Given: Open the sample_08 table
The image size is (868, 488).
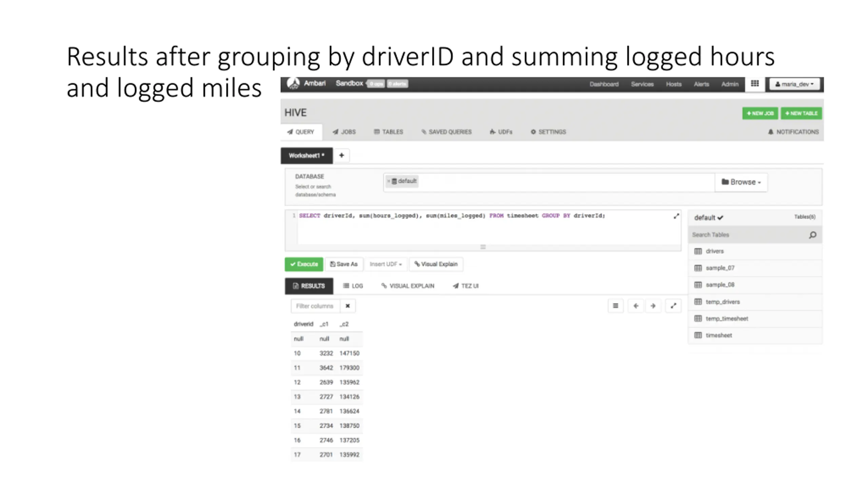Looking at the screenshot, I should pos(755,285).
